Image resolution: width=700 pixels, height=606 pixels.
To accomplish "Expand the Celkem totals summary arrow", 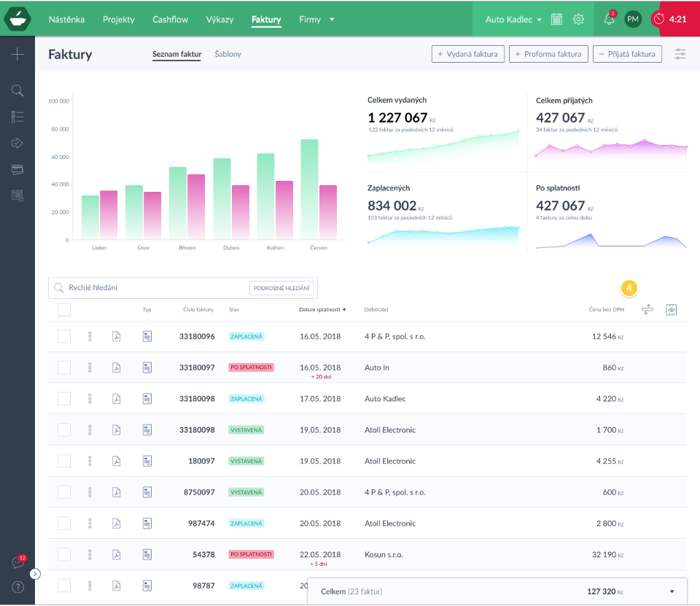I will [672, 591].
